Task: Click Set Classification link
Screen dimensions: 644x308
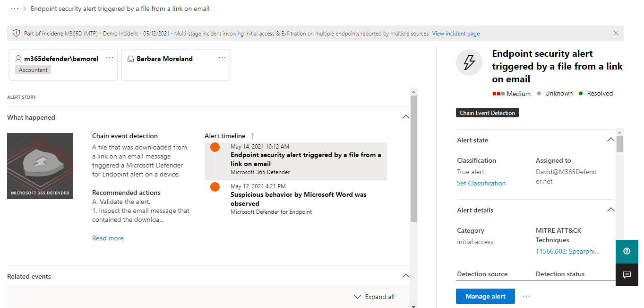Action: click(x=481, y=183)
